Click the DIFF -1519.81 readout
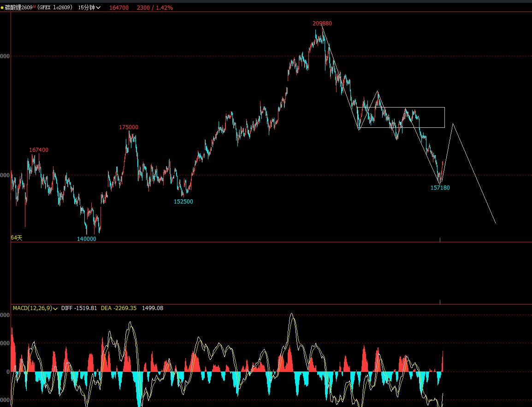532x407 pixels. coord(79,308)
